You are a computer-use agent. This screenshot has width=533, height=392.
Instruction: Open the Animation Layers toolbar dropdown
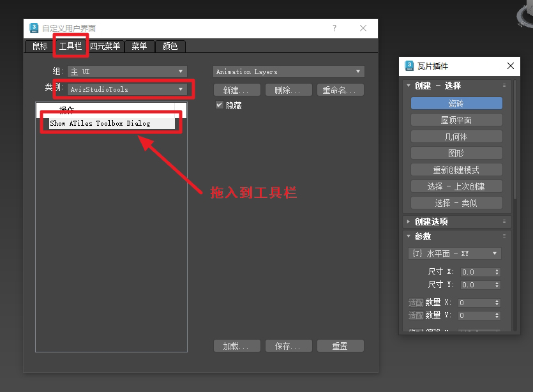[x=289, y=72]
